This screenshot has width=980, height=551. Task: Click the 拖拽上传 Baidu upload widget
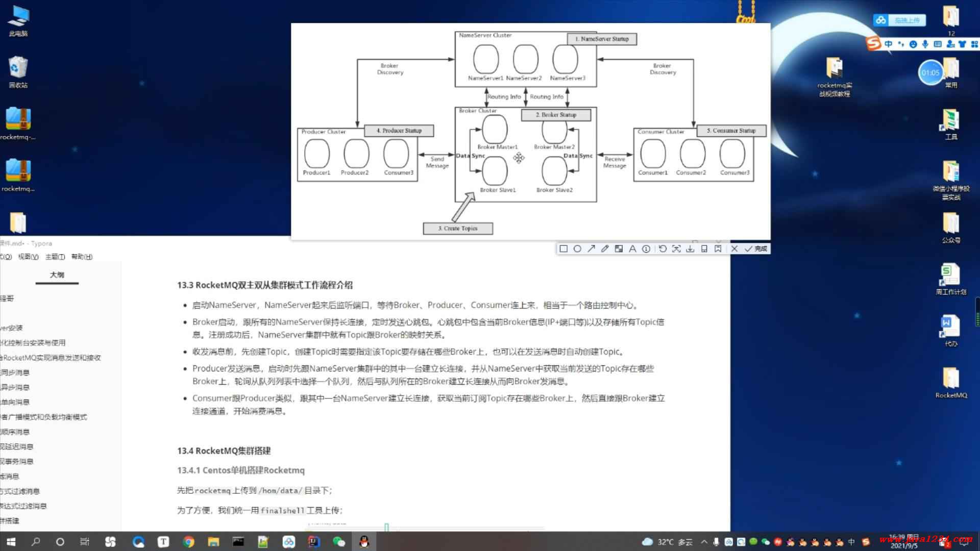click(x=900, y=20)
